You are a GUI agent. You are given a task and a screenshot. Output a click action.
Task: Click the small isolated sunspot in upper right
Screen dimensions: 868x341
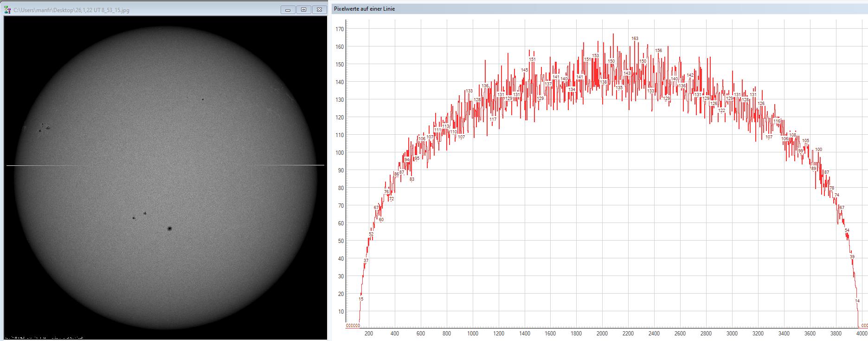point(203,99)
